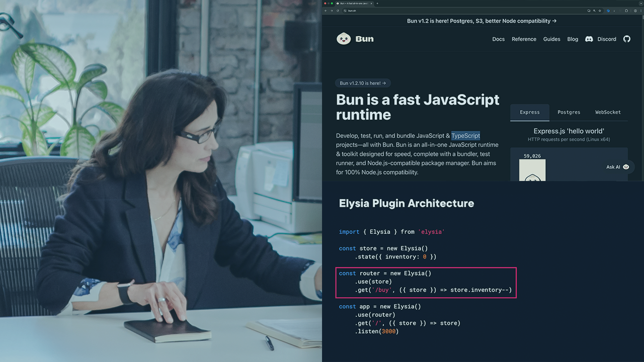The width and height of the screenshot is (644, 362).
Task: Open a new browser tab
Action: tap(377, 4)
